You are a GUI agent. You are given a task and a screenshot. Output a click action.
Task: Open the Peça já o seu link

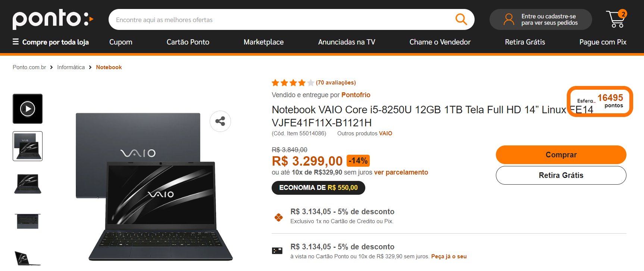[449, 256]
